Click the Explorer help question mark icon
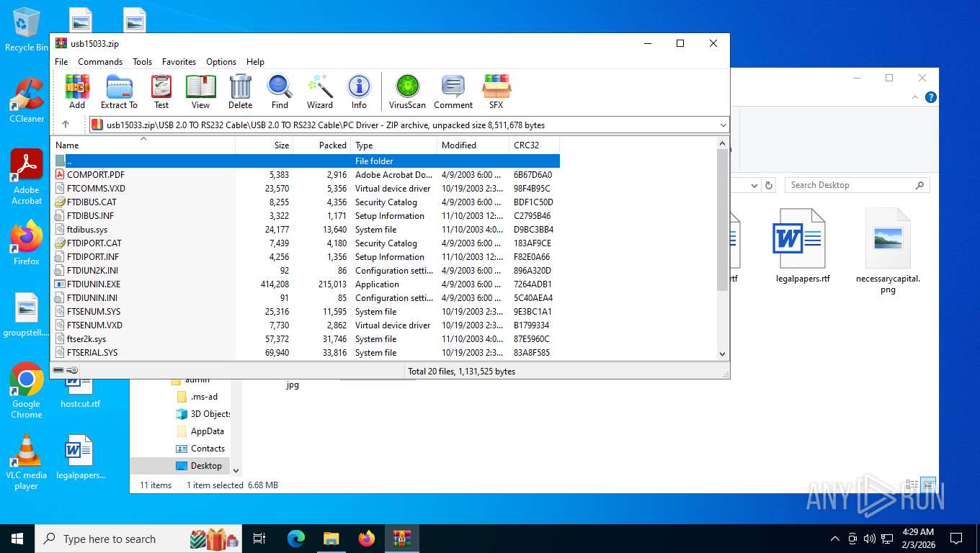The width and height of the screenshot is (980, 553). (931, 97)
